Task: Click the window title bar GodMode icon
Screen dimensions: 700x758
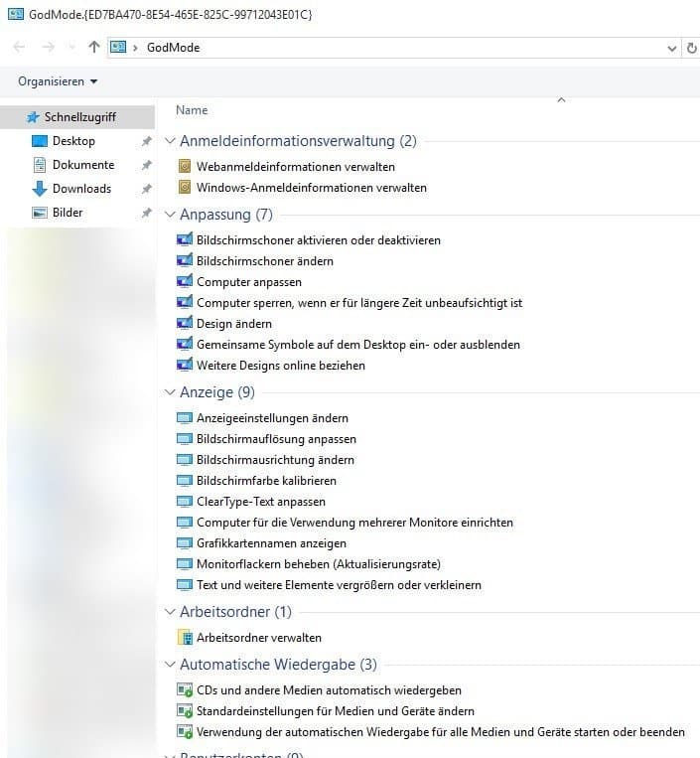Action: pos(16,14)
